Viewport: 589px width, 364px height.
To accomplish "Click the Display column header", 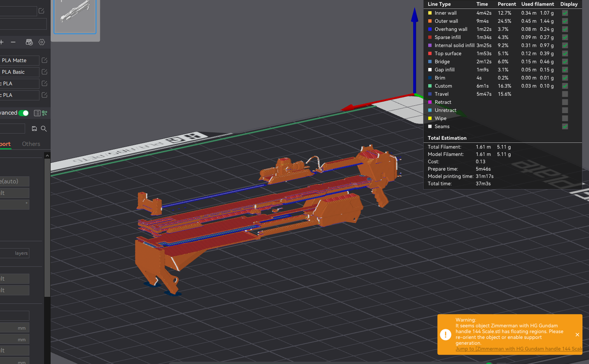I will [569, 4].
